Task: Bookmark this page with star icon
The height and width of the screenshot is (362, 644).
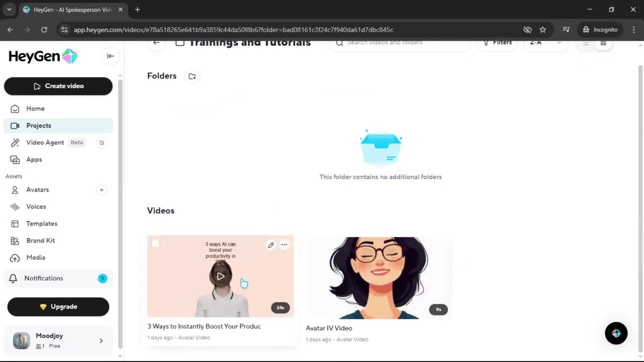Action: pos(543,30)
